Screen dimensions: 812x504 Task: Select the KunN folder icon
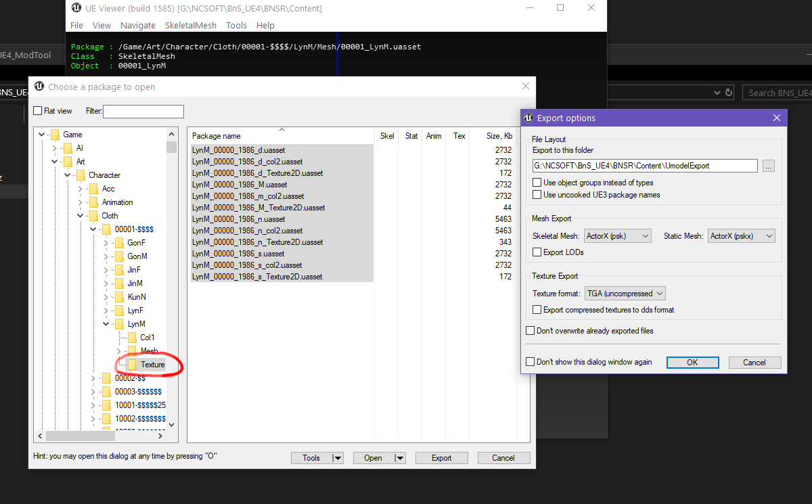(x=119, y=297)
